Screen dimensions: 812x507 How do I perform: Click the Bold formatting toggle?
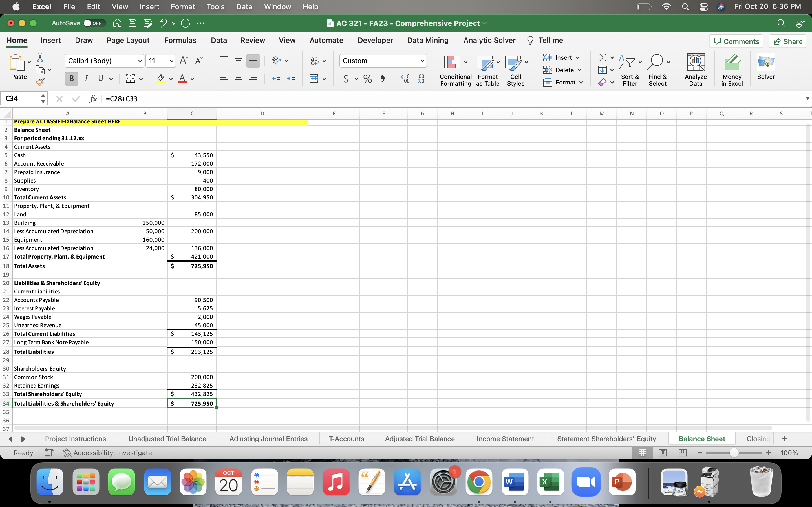pyautogui.click(x=71, y=78)
